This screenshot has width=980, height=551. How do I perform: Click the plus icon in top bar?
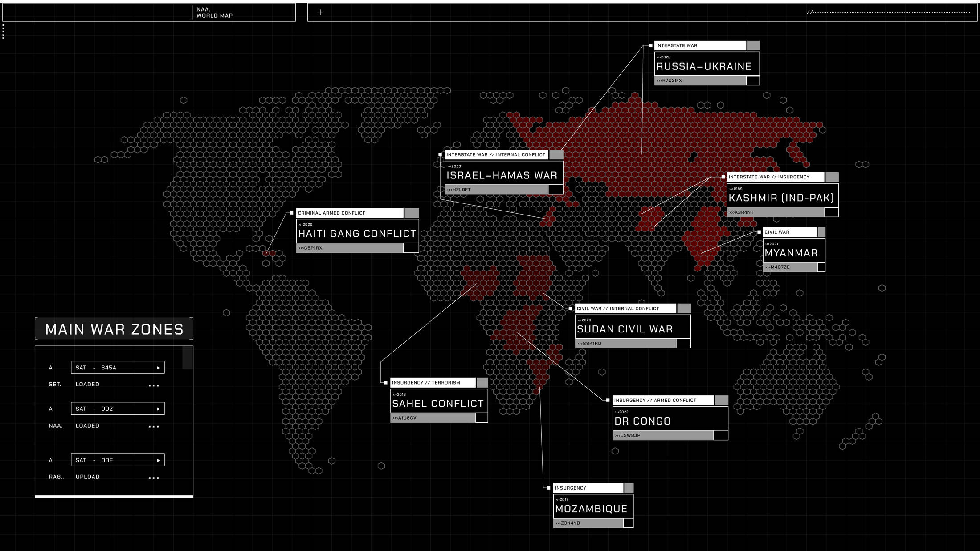coord(320,12)
